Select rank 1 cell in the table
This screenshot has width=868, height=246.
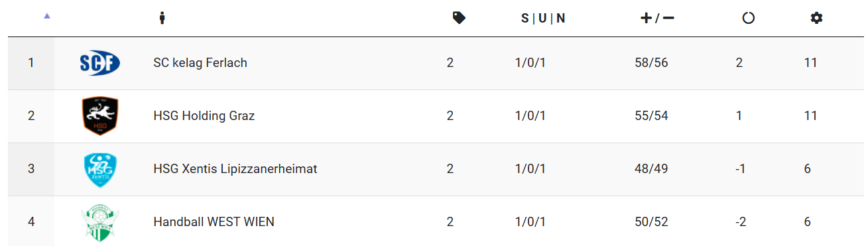coord(31,63)
